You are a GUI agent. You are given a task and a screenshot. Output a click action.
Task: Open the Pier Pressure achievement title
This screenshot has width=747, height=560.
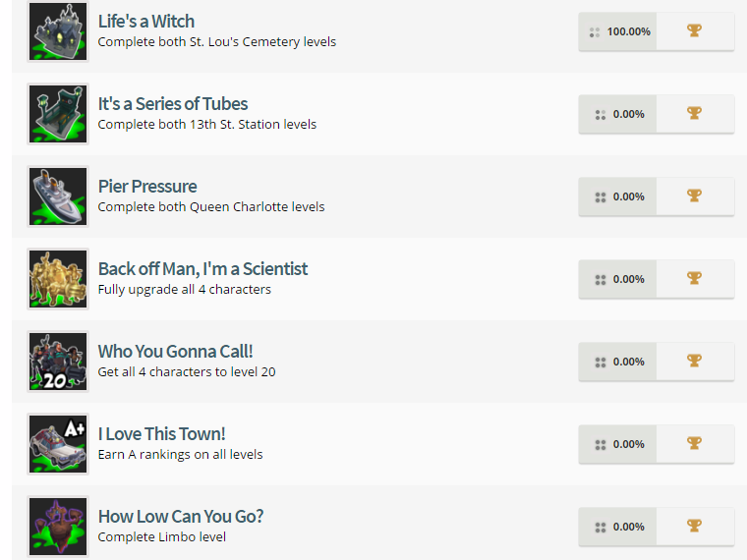coord(147,187)
